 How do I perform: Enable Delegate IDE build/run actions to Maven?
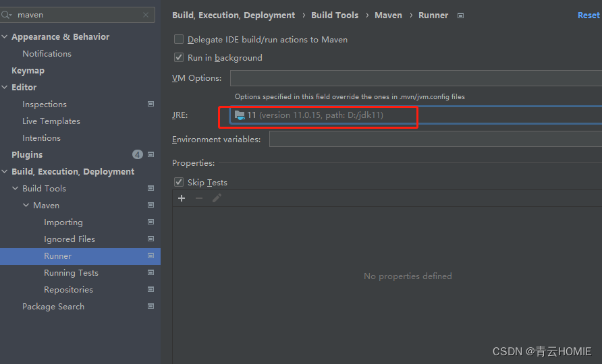(179, 39)
